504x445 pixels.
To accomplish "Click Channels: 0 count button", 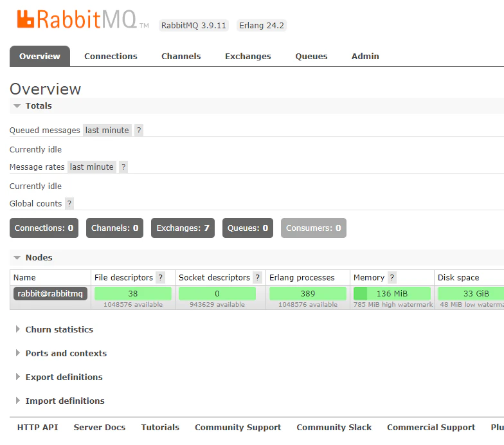I will click(114, 228).
